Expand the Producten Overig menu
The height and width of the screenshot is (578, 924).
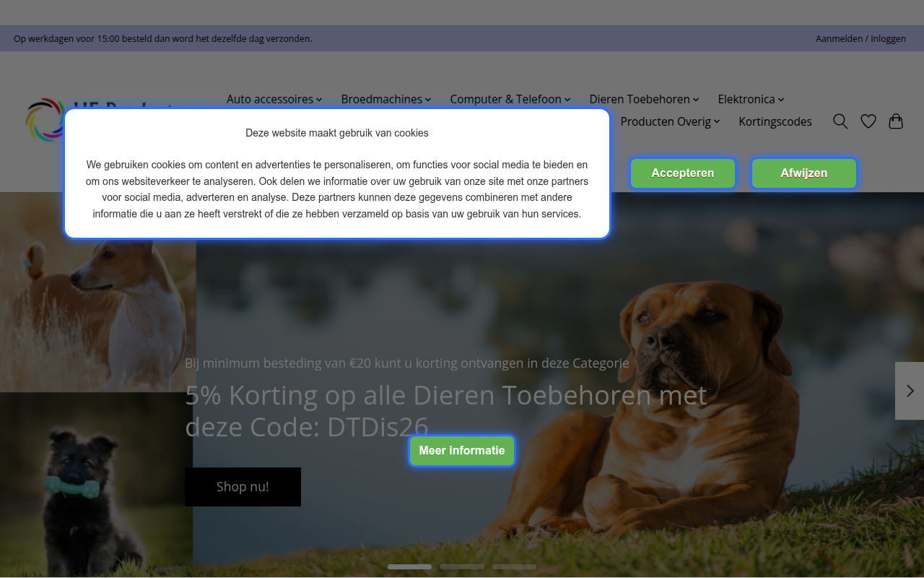(x=671, y=121)
